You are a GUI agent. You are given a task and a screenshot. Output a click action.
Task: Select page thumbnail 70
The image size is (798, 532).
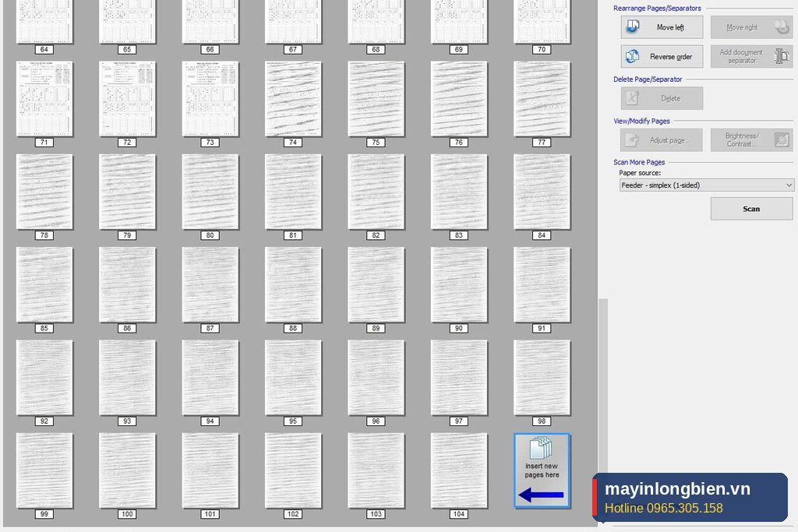[542, 21]
